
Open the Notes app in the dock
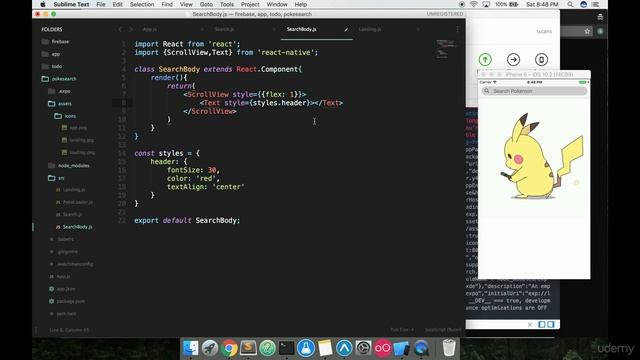[325, 348]
